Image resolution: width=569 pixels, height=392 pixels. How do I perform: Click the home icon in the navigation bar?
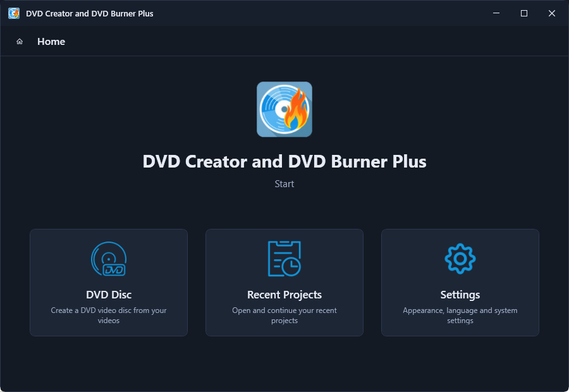point(20,41)
